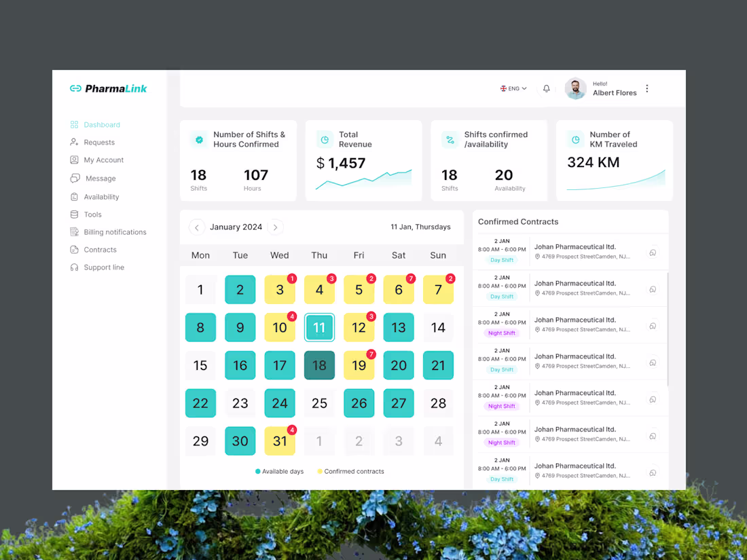
Task: Click the last contract's support icon
Action: pyautogui.click(x=653, y=473)
